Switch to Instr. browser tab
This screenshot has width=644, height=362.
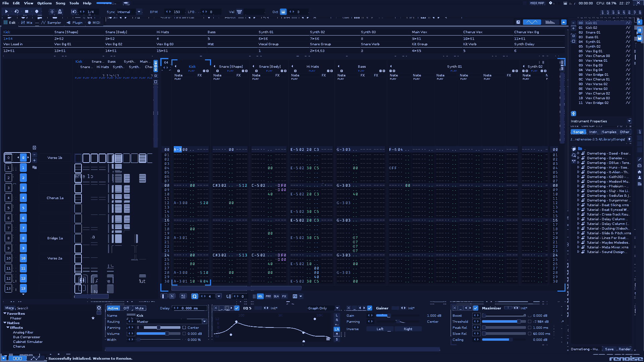coord(593,132)
